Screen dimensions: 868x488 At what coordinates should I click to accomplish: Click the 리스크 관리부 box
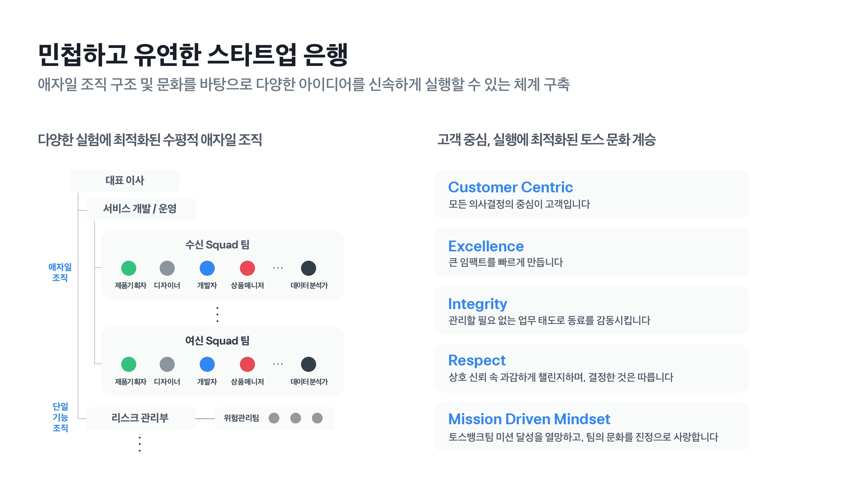[x=141, y=418]
